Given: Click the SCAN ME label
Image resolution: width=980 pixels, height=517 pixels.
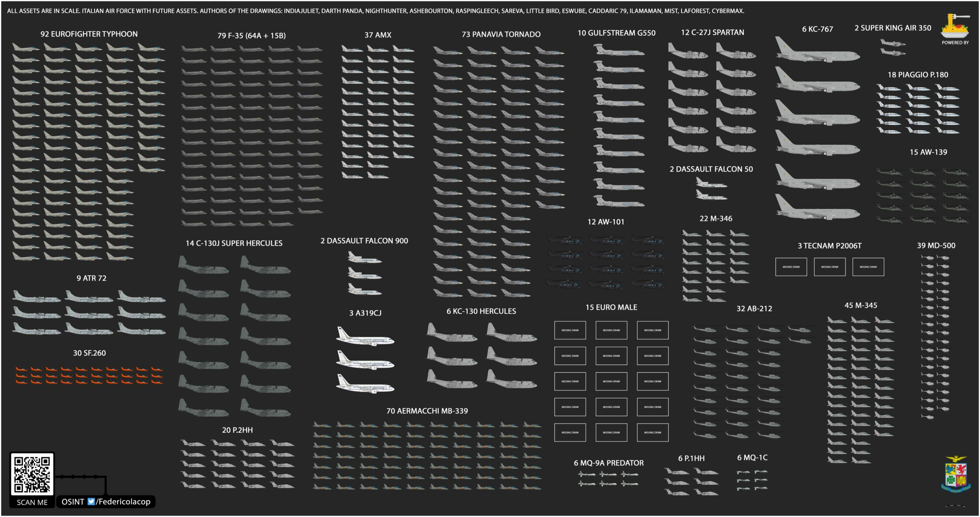Looking at the screenshot, I should pyautogui.click(x=32, y=502).
